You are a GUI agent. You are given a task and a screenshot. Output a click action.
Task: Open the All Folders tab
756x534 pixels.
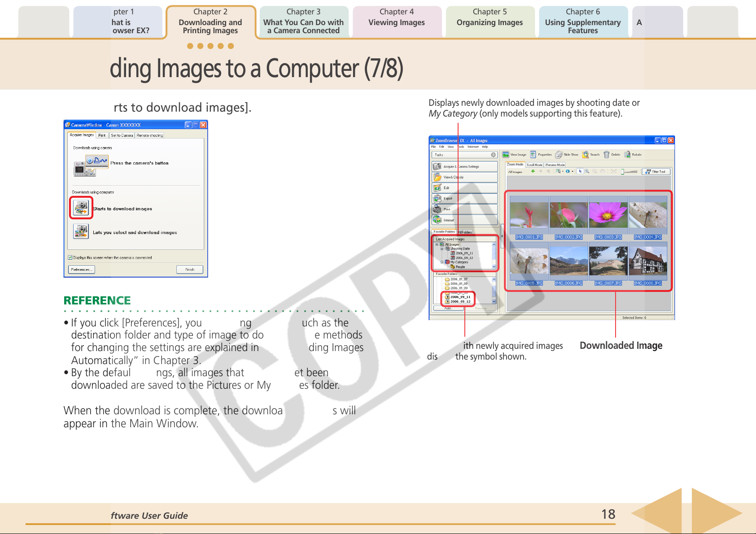[x=465, y=232]
